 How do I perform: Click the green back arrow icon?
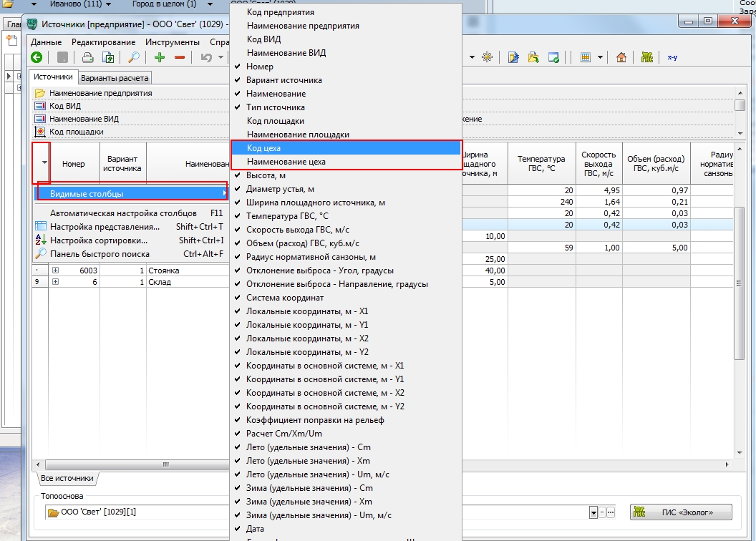pos(36,57)
